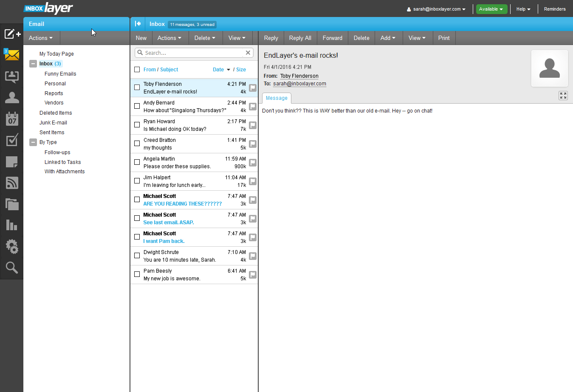573x392 pixels.
Task: Select the Email envelope icon in sidebar
Action: pyautogui.click(x=12, y=55)
